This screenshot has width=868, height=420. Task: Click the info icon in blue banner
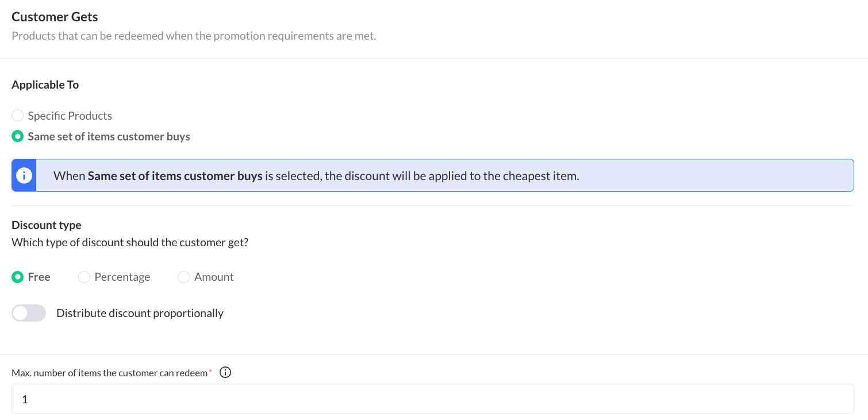(24, 175)
